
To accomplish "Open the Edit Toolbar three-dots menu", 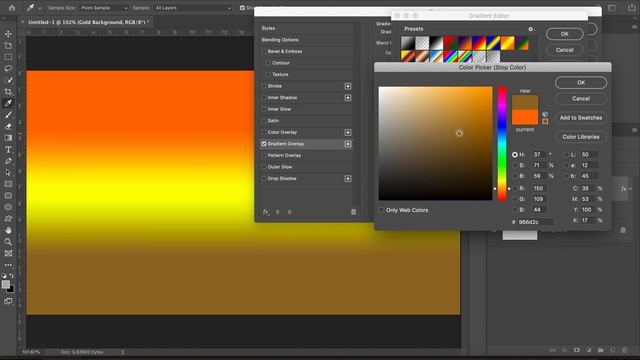I will pos(8,265).
